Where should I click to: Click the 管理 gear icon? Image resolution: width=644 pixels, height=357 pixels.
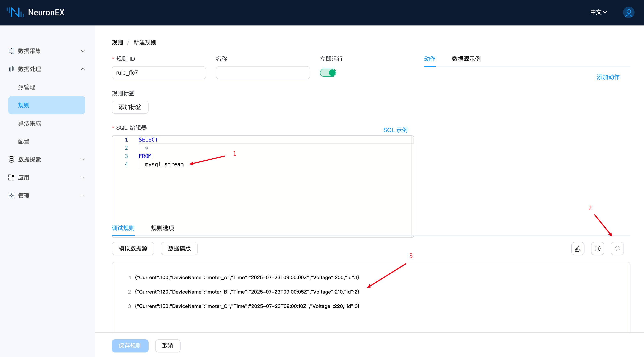point(11,196)
